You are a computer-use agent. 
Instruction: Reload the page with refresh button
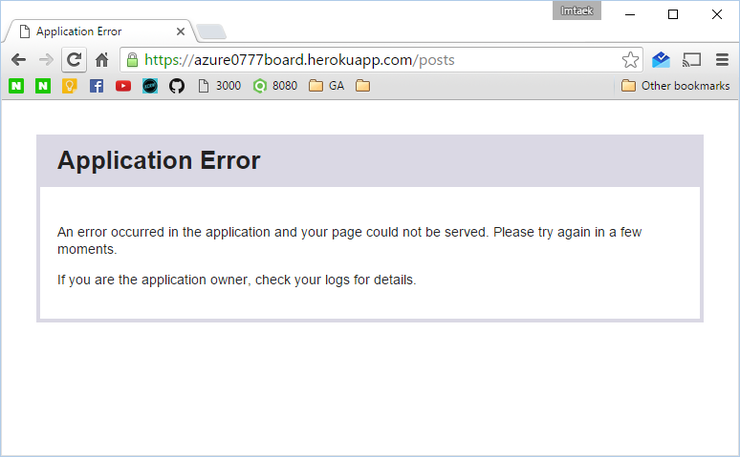73,60
